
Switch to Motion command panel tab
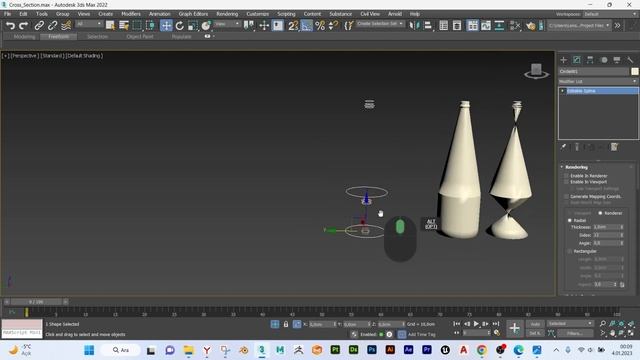point(604,60)
